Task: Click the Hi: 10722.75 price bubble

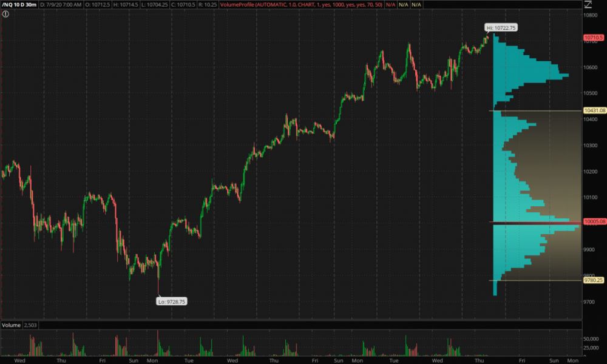Action: pyautogui.click(x=501, y=28)
